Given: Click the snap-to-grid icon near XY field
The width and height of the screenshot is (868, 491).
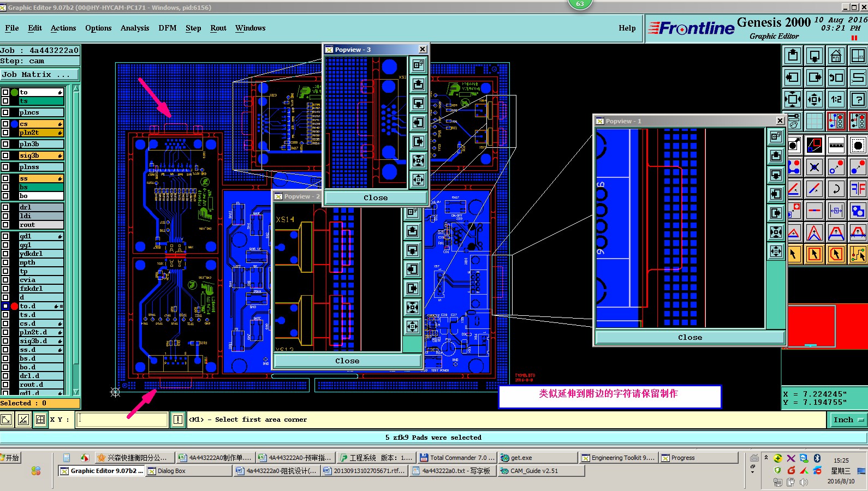Looking at the screenshot, I should [x=40, y=420].
